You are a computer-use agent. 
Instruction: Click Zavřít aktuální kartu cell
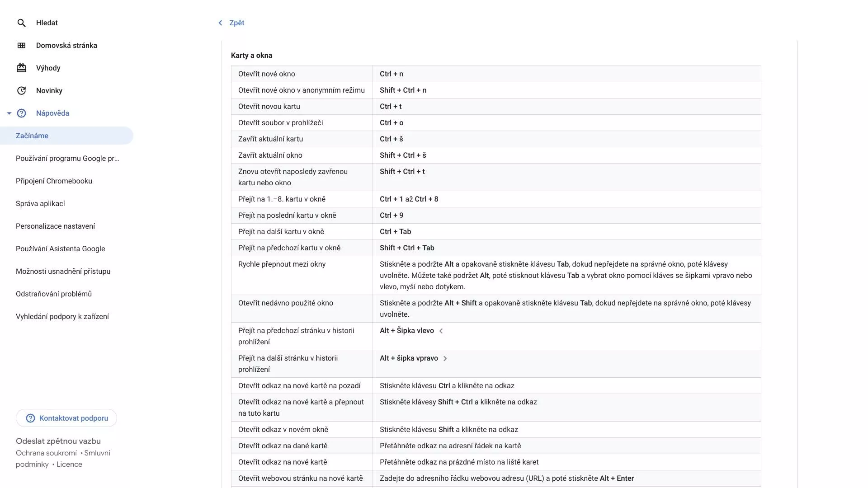click(302, 139)
